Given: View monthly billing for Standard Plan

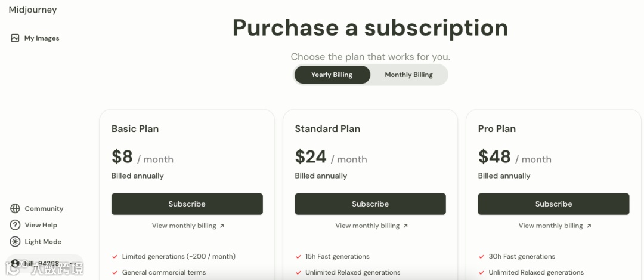Looking at the screenshot, I should click(367, 226).
